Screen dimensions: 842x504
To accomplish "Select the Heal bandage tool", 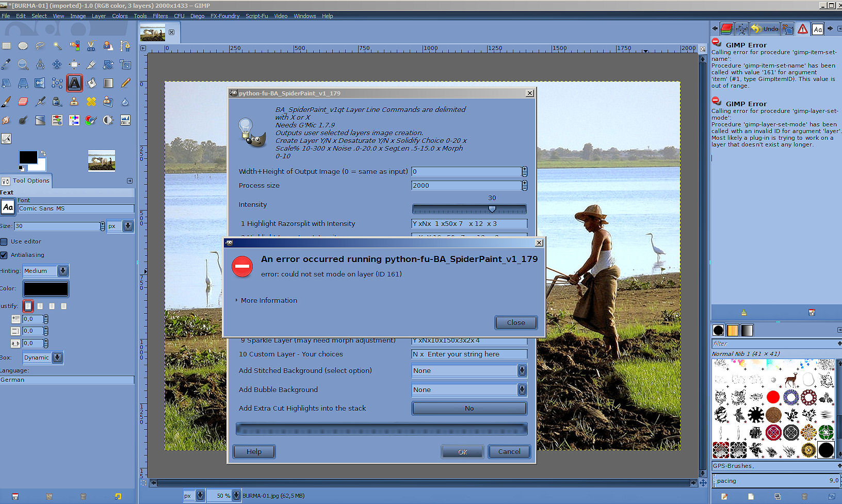I will click(91, 102).
